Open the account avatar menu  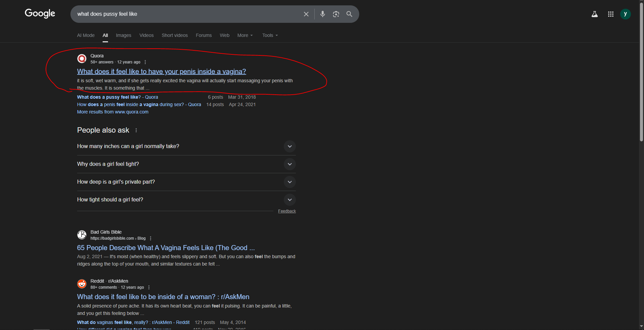[625, 14]
